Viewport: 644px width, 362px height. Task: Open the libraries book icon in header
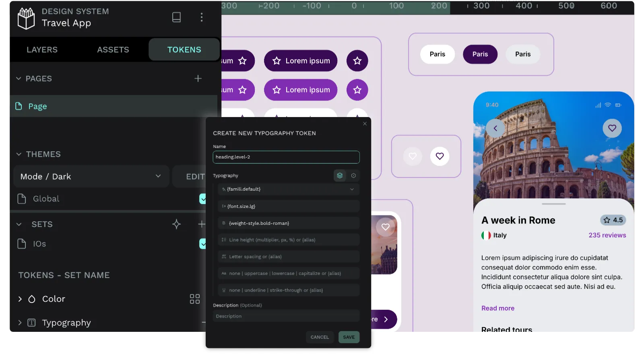click(176, 17)
